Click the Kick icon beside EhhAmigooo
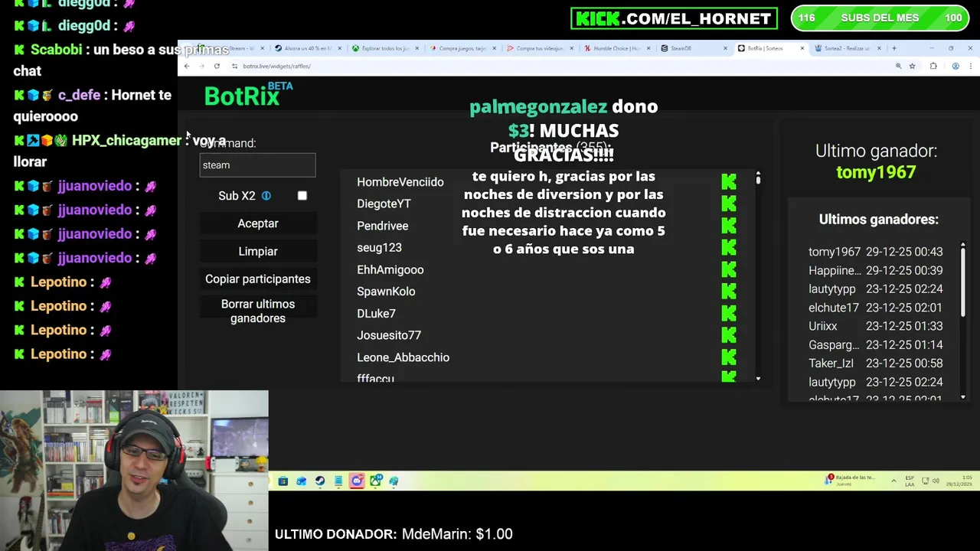Screen dimensions: 980x551 [x=729, y=269]
